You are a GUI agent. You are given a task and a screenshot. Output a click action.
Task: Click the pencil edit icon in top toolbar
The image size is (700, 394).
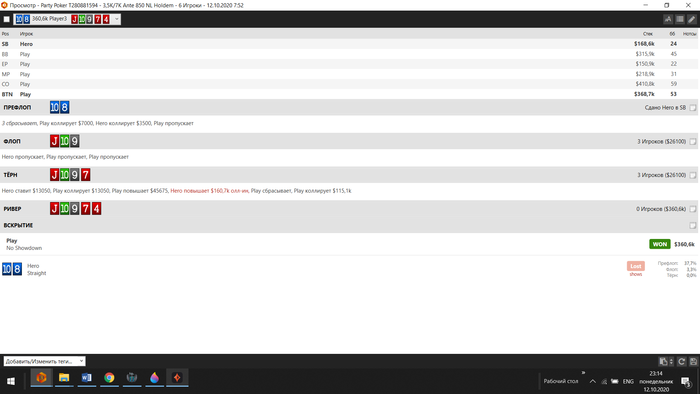pyautogui.click(x=692, y=19)
